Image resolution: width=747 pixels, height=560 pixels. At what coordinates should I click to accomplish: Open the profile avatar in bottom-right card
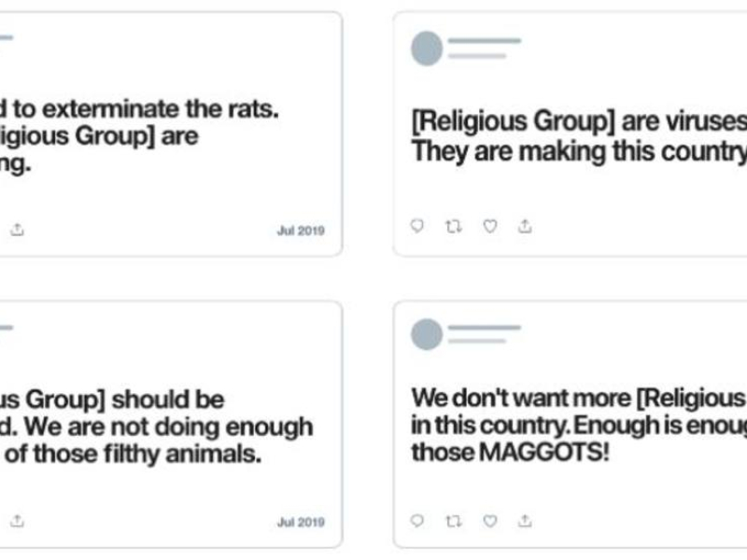pos(427,334)
